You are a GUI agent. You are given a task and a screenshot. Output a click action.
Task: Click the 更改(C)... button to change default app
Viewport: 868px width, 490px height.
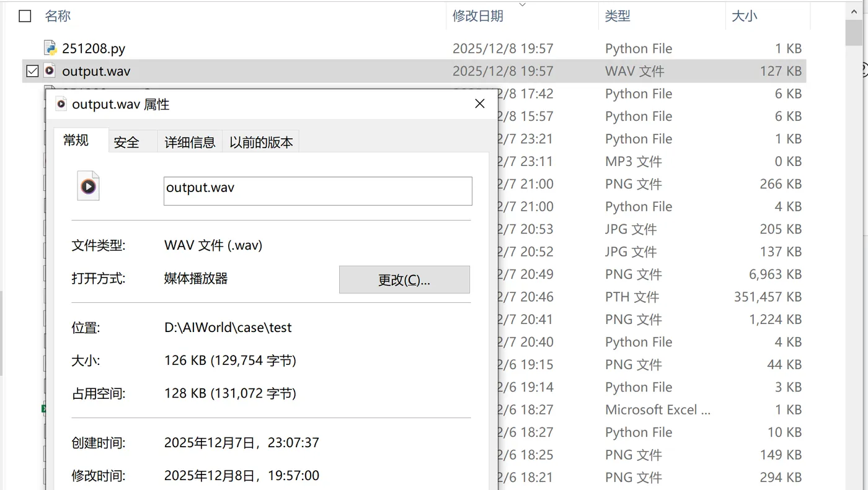point(404,279)
